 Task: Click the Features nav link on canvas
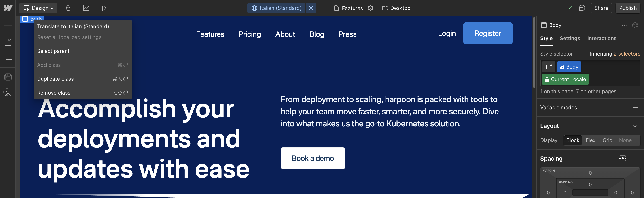210,34
